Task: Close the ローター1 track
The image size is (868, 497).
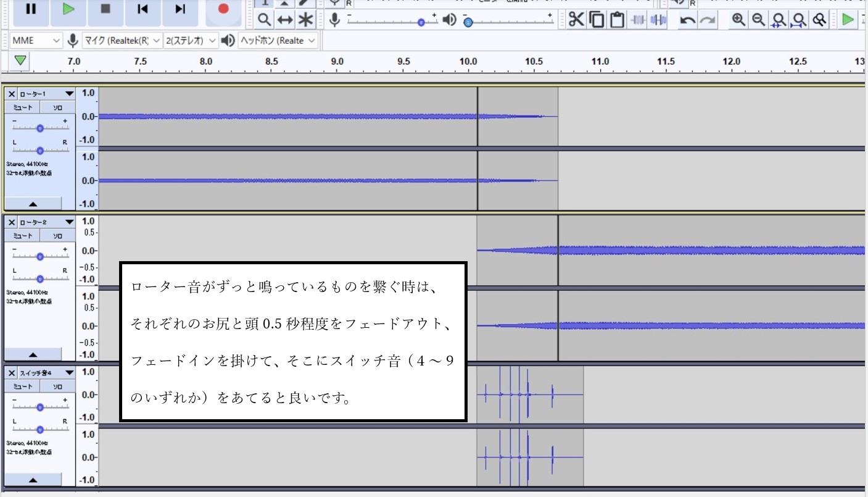Action: [x=12, y=94]
